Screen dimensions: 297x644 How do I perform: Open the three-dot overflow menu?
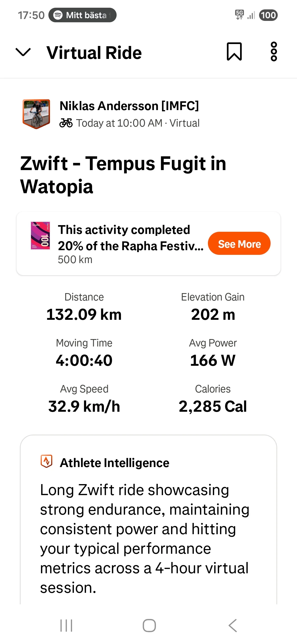coord(274,51)
